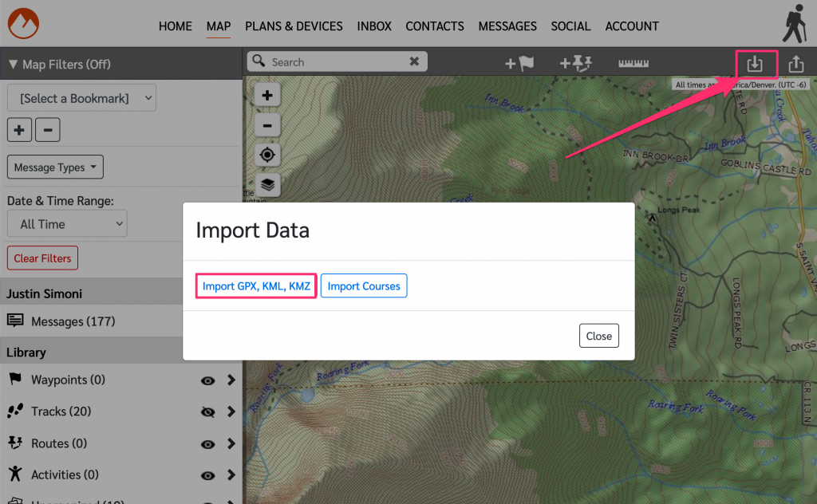Open the Inbox menu item

pyautogui.click(x=374, y=26)
